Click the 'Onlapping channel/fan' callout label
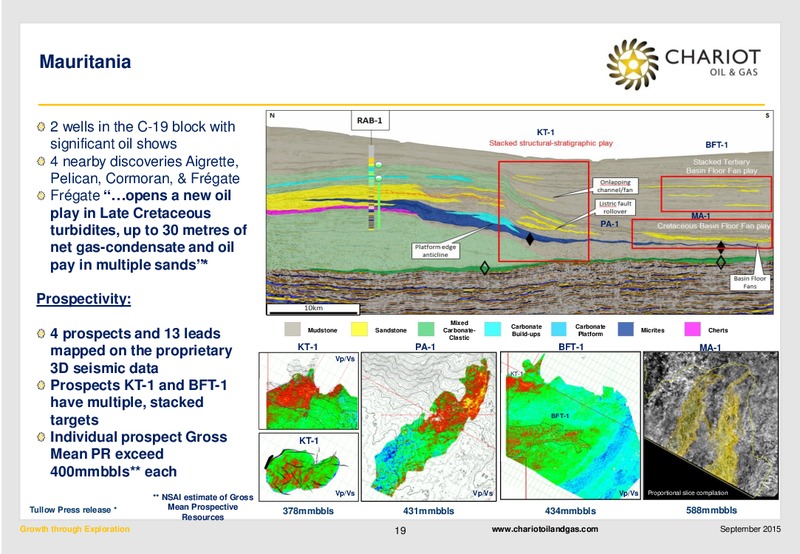Screen dimensions: 800x554 coord(615,186)
